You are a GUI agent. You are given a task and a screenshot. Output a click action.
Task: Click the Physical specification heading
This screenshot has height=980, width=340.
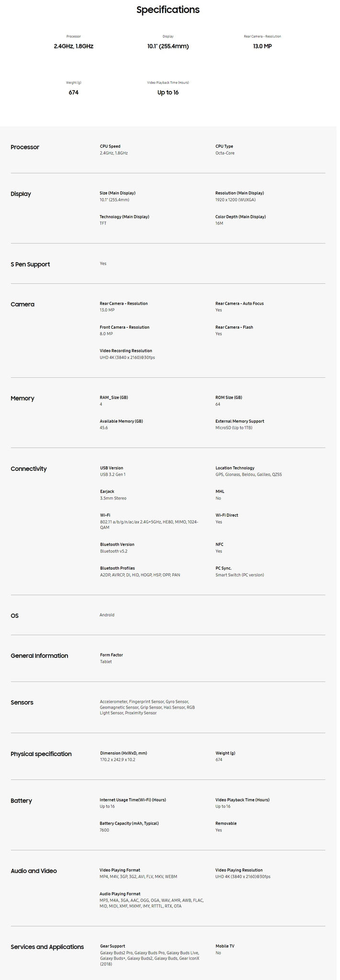[x=41, y=754]
